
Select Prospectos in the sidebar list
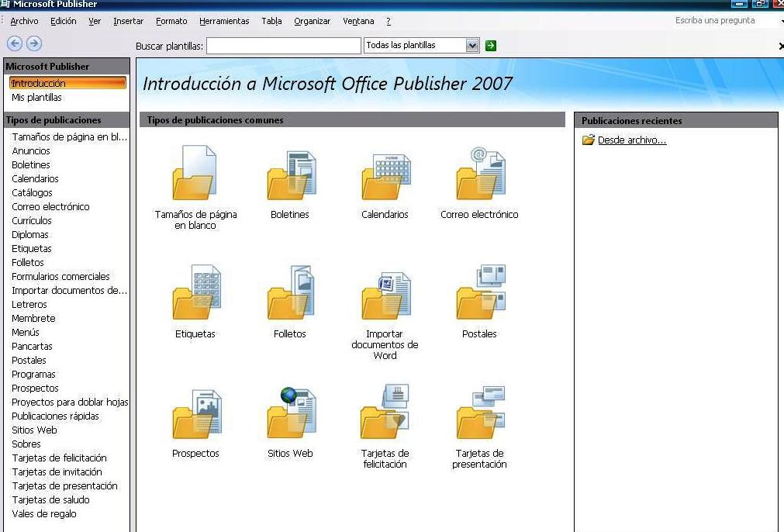click(35, 389)
